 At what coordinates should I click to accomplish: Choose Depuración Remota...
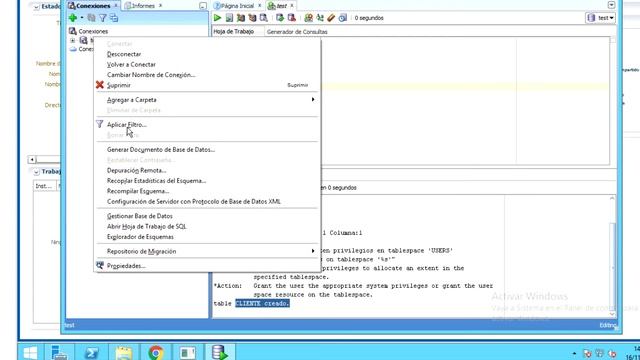pyautogui.click(x=207, y=170)
